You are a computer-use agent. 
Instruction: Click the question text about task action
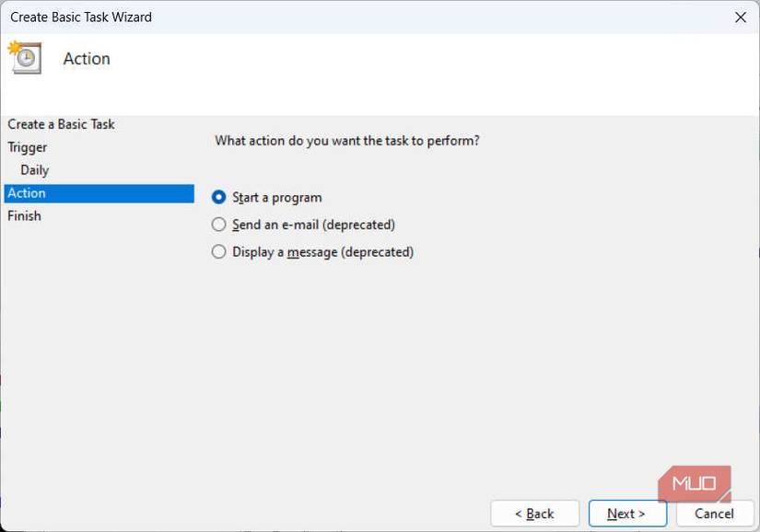click(347, 141)
